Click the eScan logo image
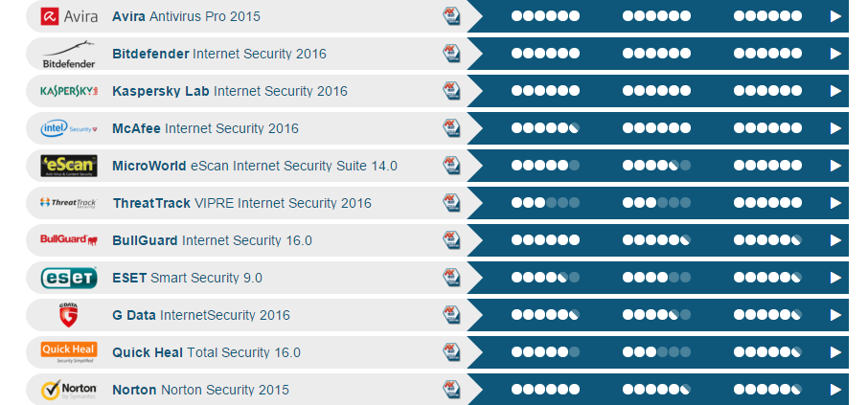The image size is (868, 405). coord(69,166)
